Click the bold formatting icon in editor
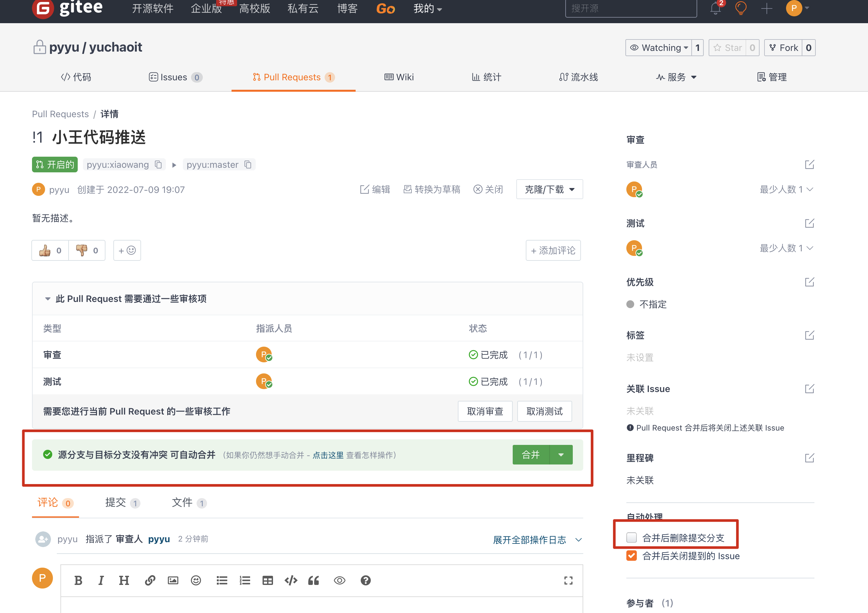Viewport: 868px width, 613px height. tap(78, 580)
